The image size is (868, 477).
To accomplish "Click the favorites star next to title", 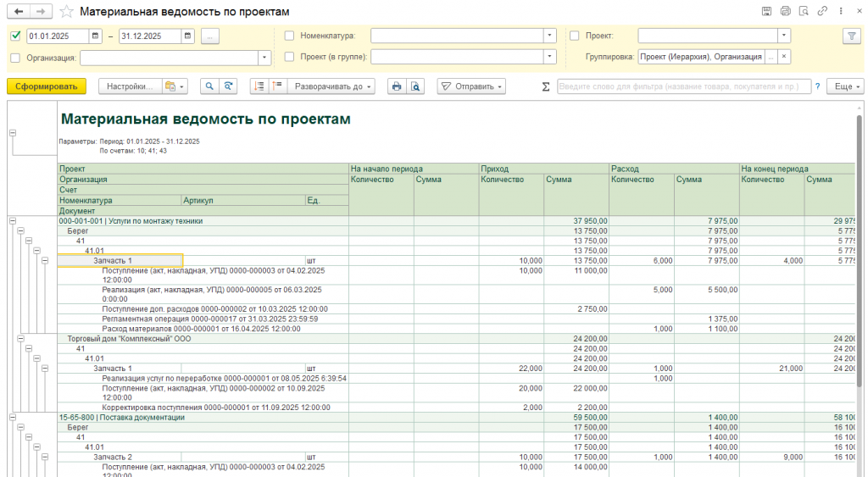I will 67,12.
